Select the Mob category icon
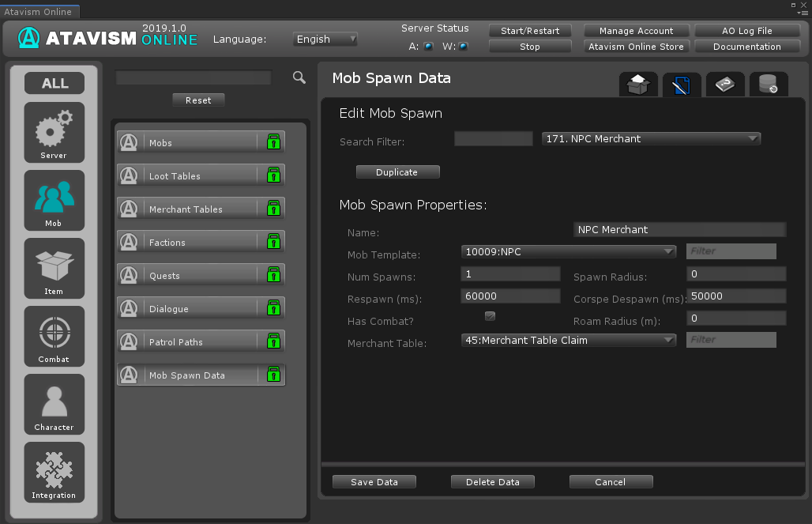 (x=54, y=200)
